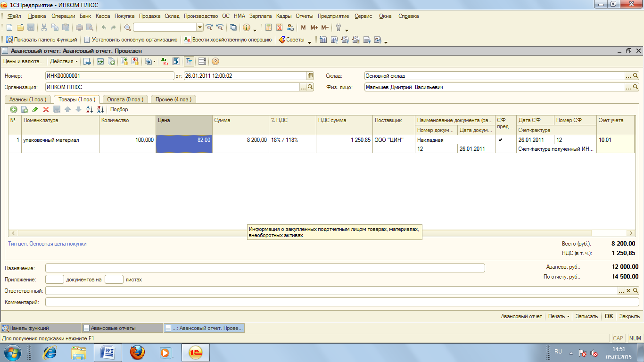Click the Комментарий input field
The image size is (644, 362).
(x=342, y=302)
